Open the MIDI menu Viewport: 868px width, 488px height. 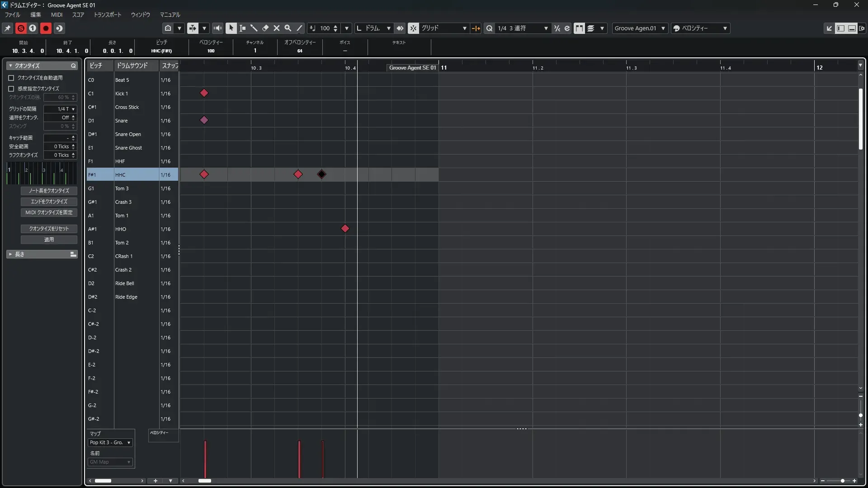tap(57, 14)
